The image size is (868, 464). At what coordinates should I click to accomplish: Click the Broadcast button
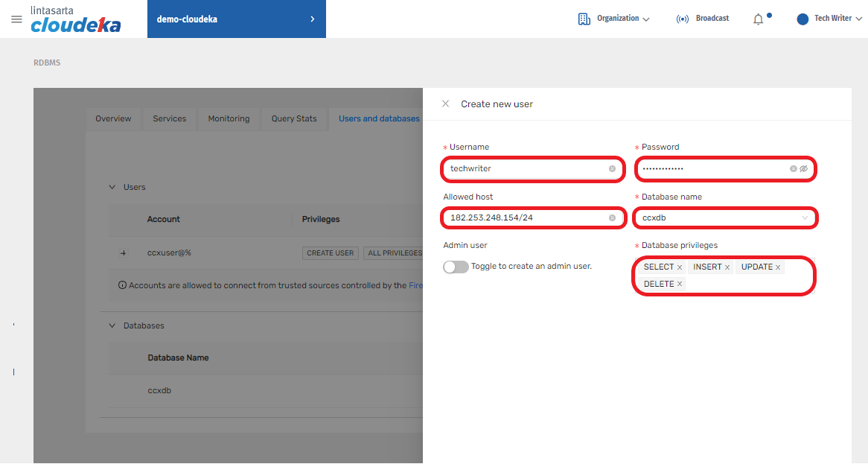703,19
